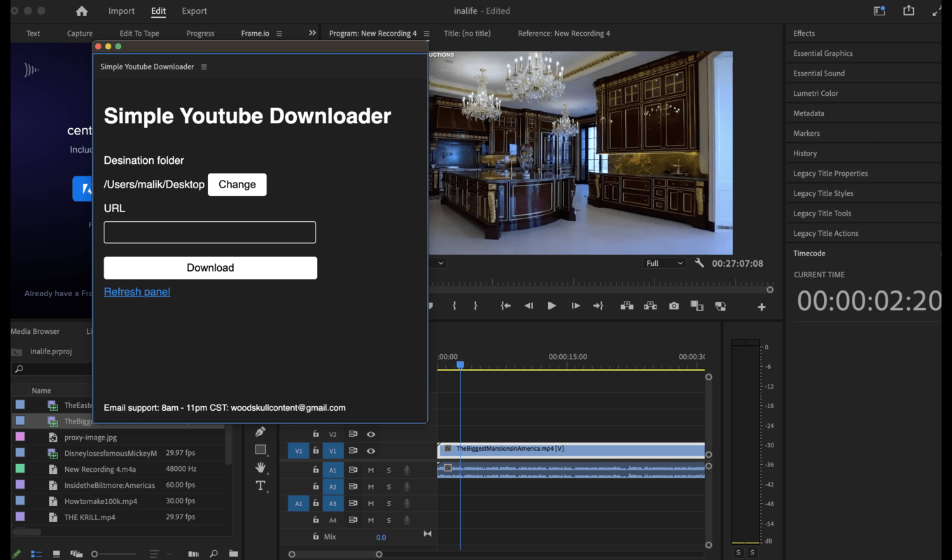
Task: Go to Out point
Action: tap(598, 306)
